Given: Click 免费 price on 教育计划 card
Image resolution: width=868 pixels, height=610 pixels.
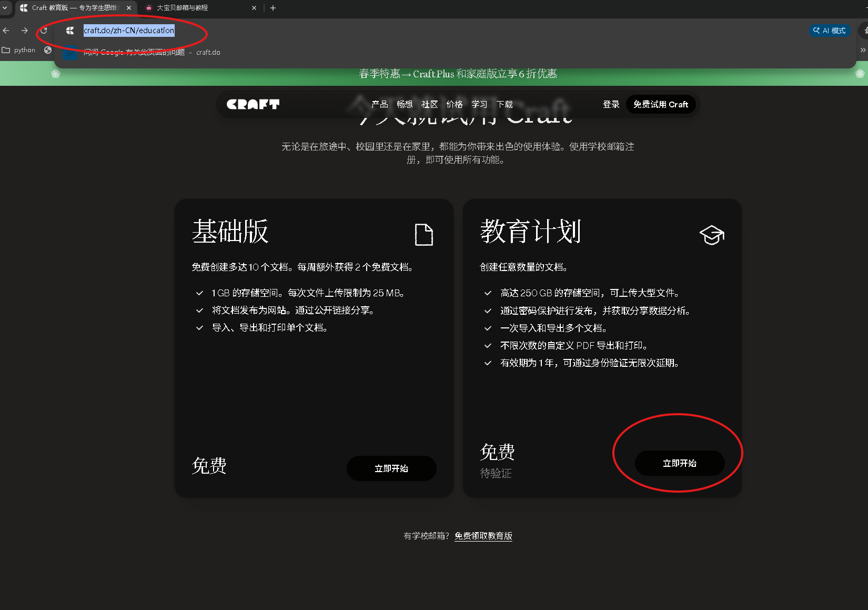Looking at the screenshot, I should tap(498, 452).
